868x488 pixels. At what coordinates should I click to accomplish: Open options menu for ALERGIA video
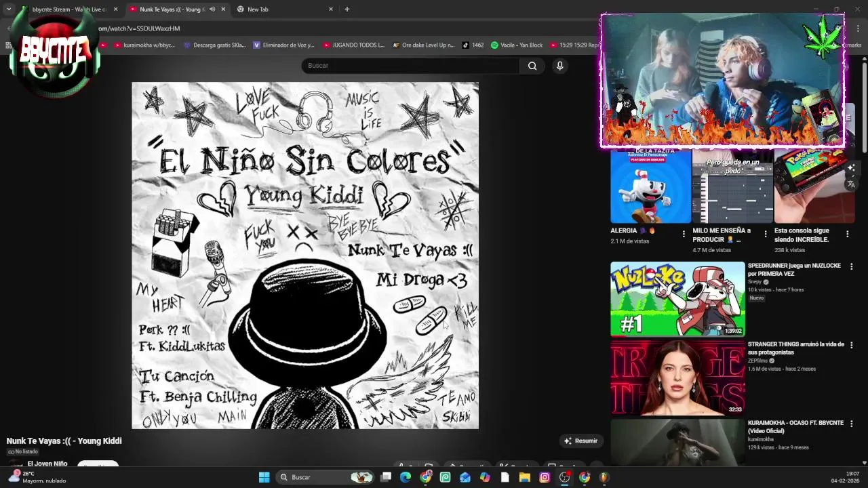point(683,234)
